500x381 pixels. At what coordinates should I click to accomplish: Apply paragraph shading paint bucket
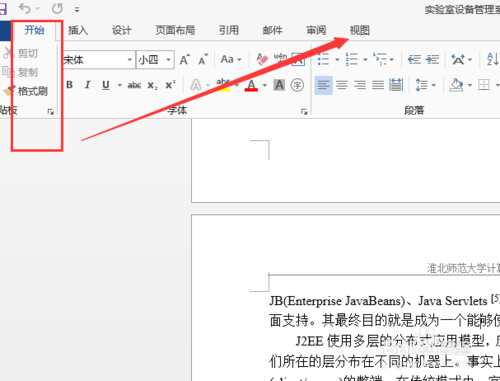(x=457, y=85)
